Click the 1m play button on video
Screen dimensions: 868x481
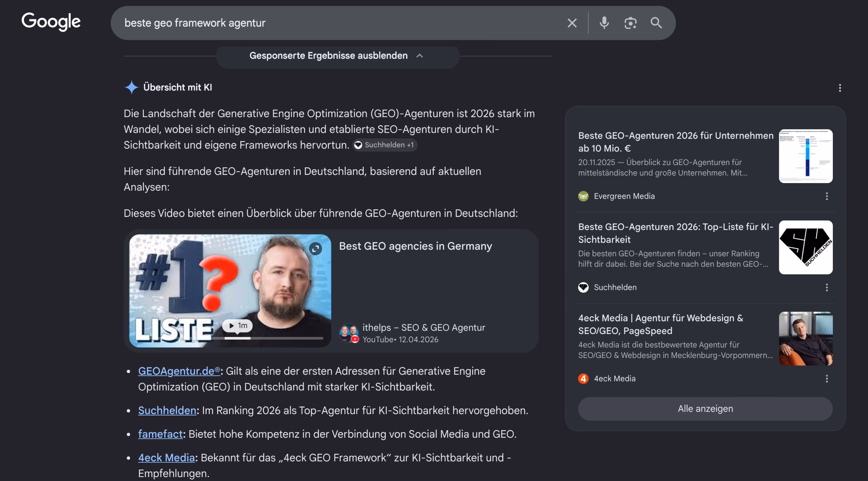tap(237, 325)
